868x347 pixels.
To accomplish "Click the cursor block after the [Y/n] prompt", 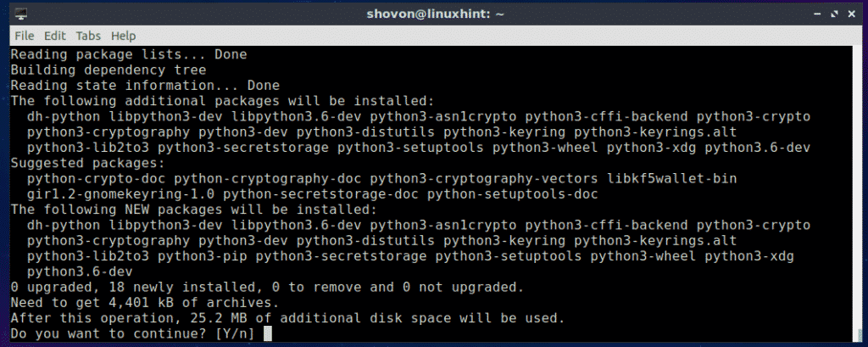I will click(x=268, y=333).
